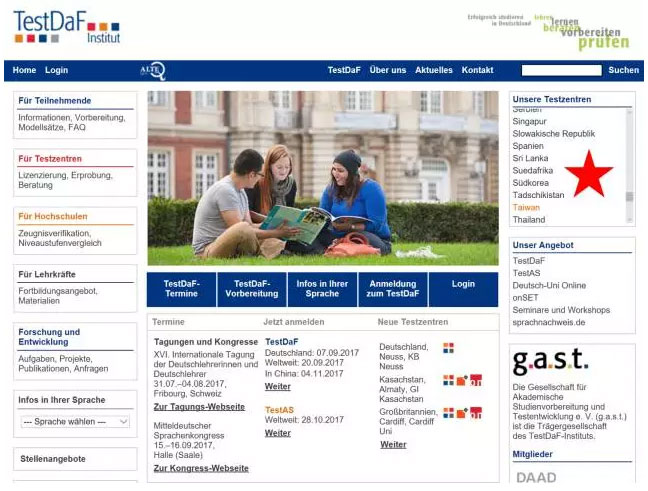Open TestDaF under Unser Angebot
648x491 pixels.
[x=529, y=261]
